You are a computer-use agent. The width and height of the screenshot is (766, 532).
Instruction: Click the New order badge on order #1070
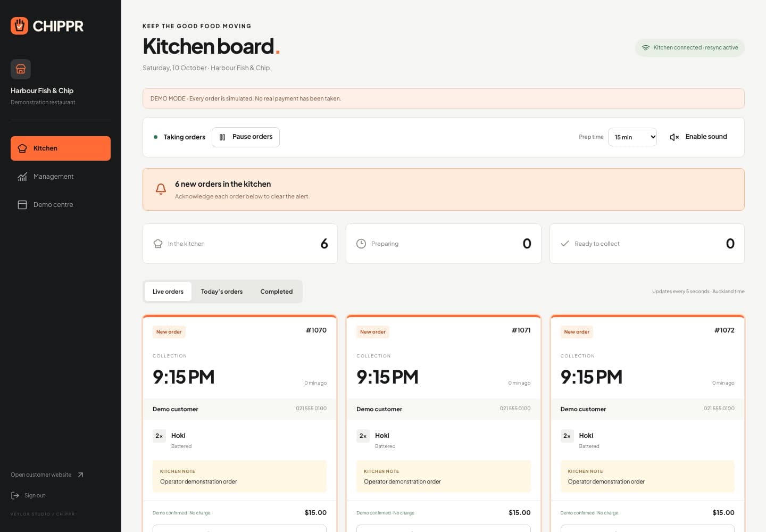pyautogui.click(x=169, y=332)
